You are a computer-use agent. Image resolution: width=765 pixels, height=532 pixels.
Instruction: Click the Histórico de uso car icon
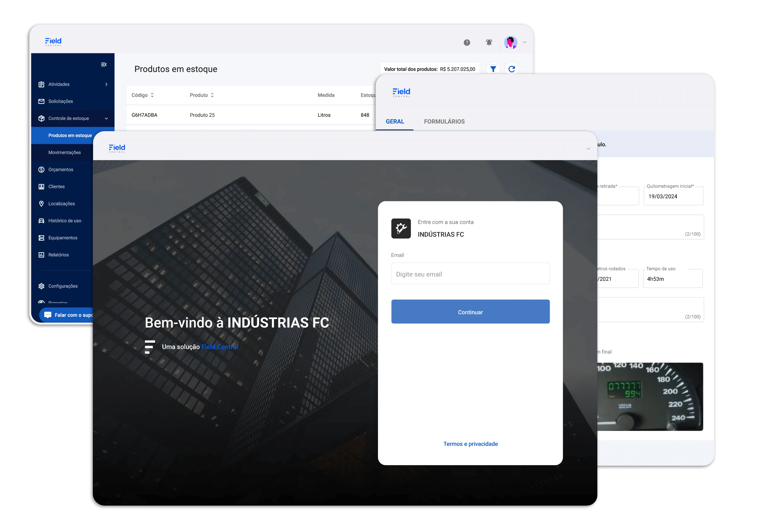coord(41,221)
